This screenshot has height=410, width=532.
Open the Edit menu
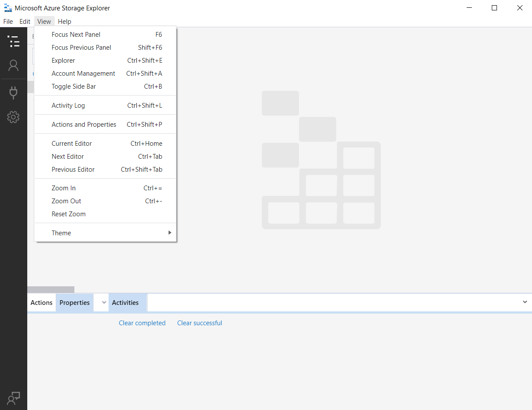click(x=25, y=21)
